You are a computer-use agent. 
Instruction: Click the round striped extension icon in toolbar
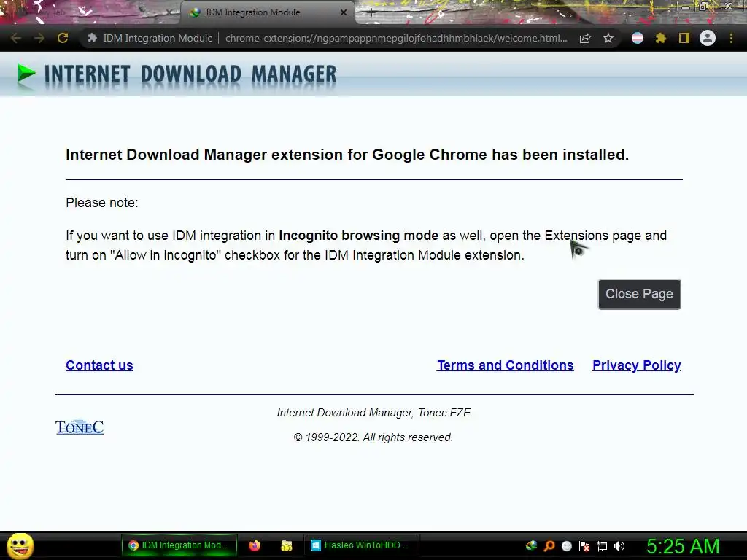(638, 38)
